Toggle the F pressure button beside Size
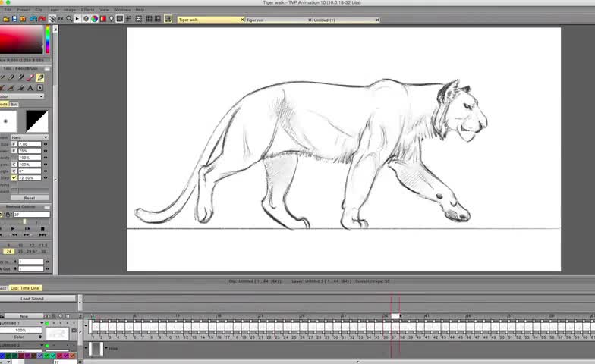Image resolution: width=595 pixels, height=364 pixels. 14,144
